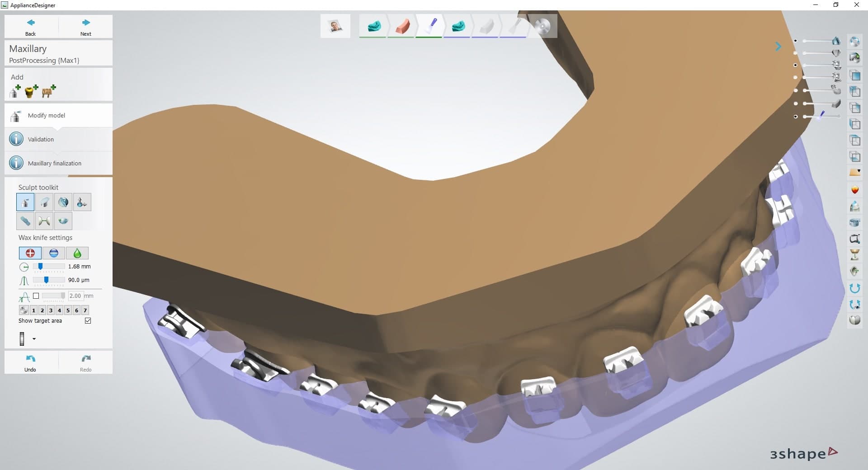Switch to the wax knife workflow step
The image size is (868, 470).
(x=429, y=26)
